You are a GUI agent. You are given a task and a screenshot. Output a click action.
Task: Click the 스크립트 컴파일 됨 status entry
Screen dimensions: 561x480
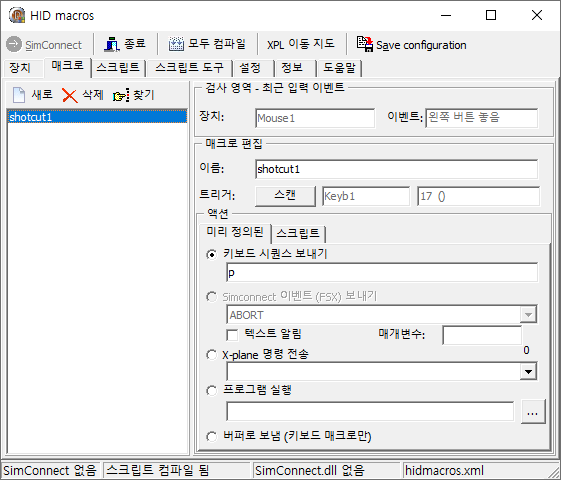[x=176, y=470]
